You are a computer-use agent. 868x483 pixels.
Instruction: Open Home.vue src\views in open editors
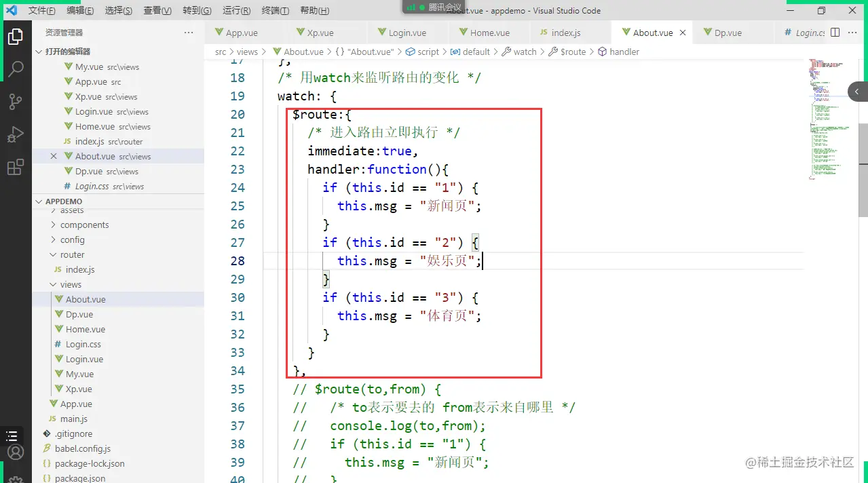click(x=119, y=126)
